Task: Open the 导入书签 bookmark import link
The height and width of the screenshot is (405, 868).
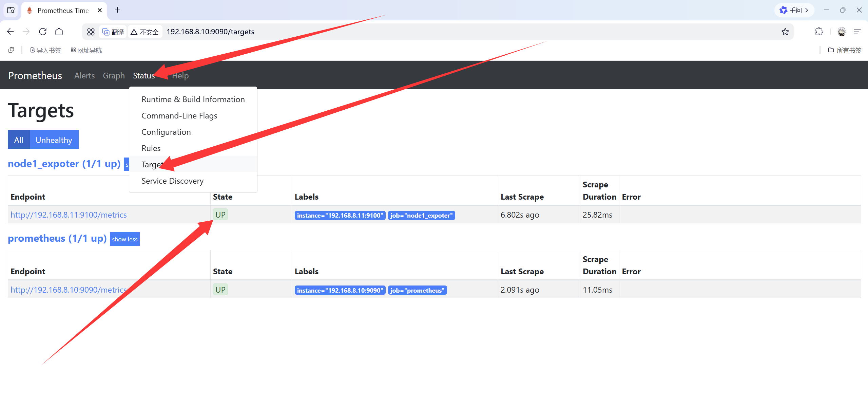Action: click(45, 50)
